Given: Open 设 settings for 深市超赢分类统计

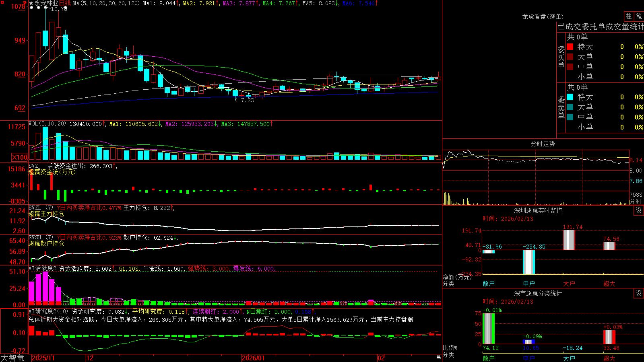Looking at the screenshot, I should [639, 293].
